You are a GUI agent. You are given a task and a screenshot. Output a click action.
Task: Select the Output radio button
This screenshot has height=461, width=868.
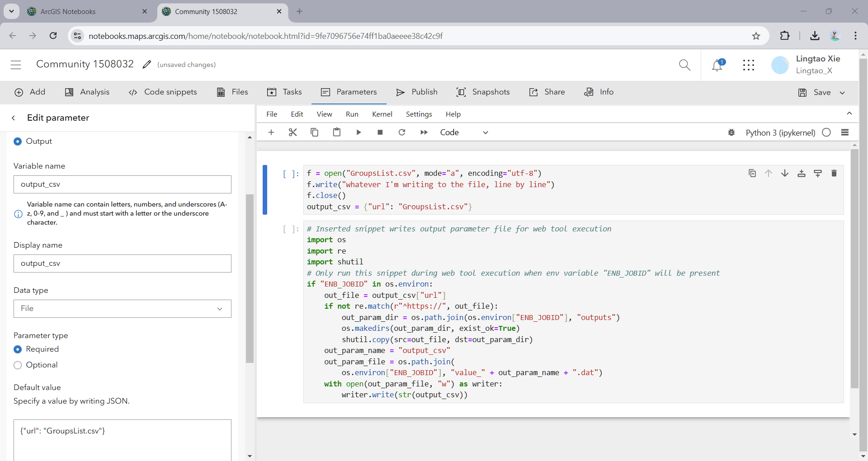click(18, 141)
